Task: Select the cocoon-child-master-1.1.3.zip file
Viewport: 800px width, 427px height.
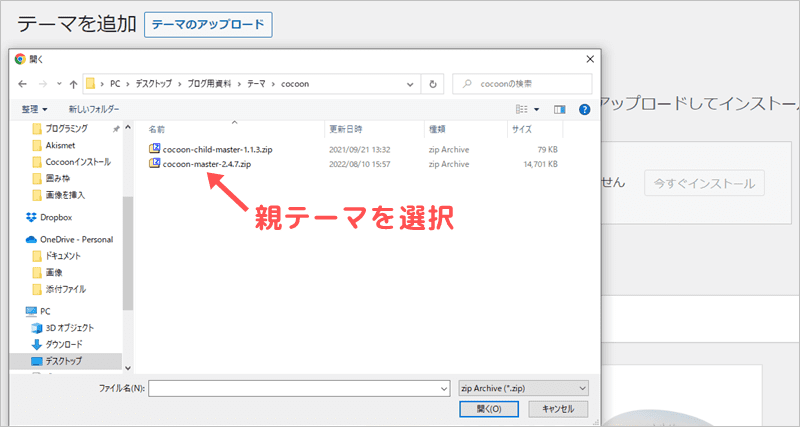Action: point(216,148)
